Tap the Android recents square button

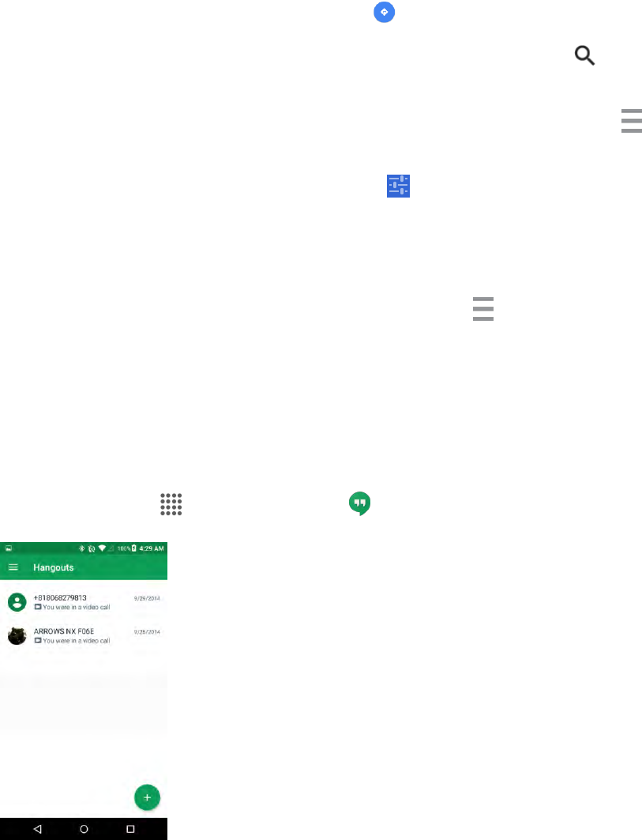coord(130,829)
